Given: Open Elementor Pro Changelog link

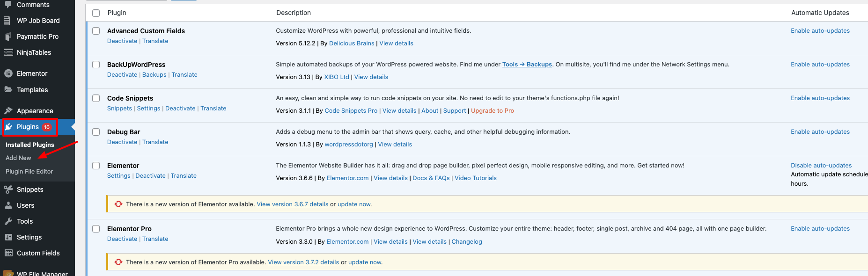Looking at the screenshot, I should [x=467, y=242].
